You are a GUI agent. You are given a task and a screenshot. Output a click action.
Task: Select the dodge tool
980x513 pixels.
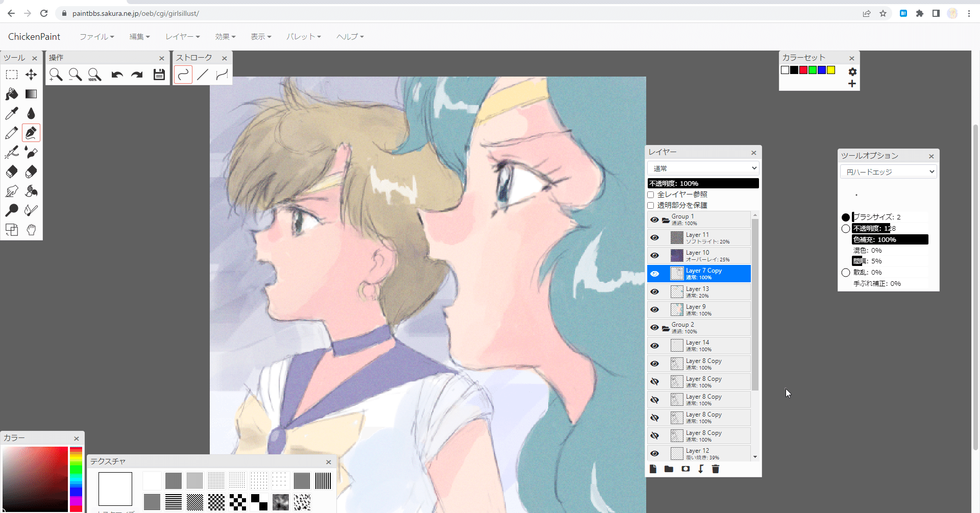pyautogui.click(x=12, y=210)
